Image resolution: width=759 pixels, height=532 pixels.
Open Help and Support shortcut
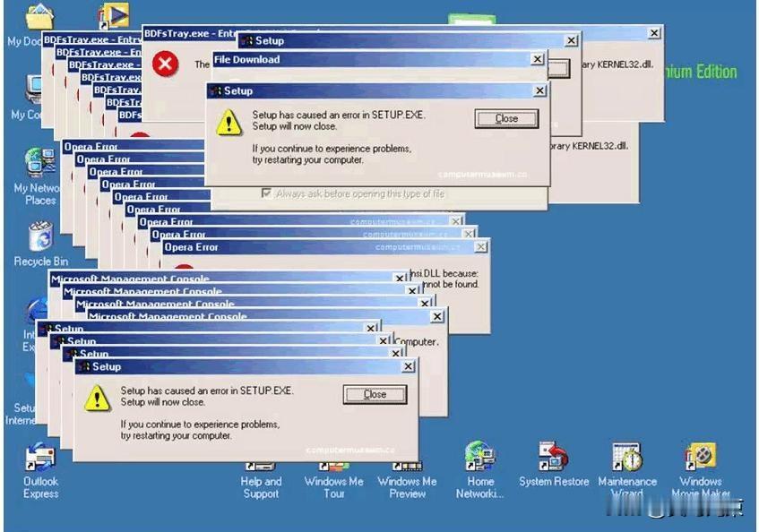pyautogui.click(x=261, y=467)
